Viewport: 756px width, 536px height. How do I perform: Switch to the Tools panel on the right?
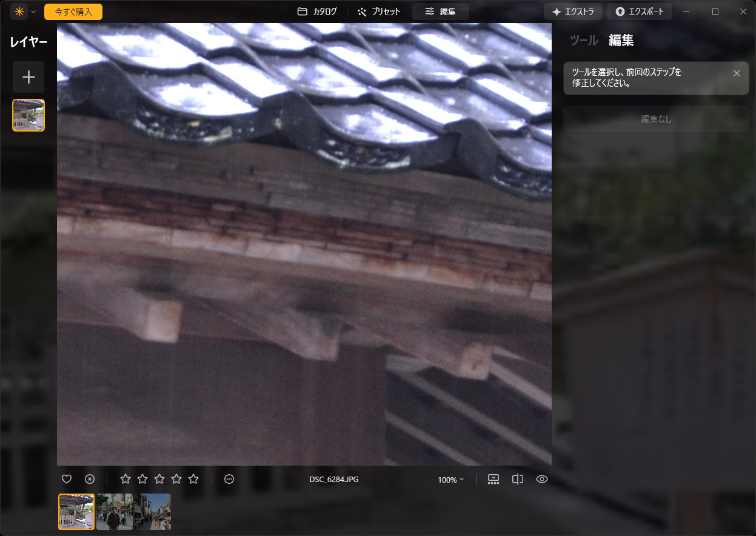[x=583, y=40]
